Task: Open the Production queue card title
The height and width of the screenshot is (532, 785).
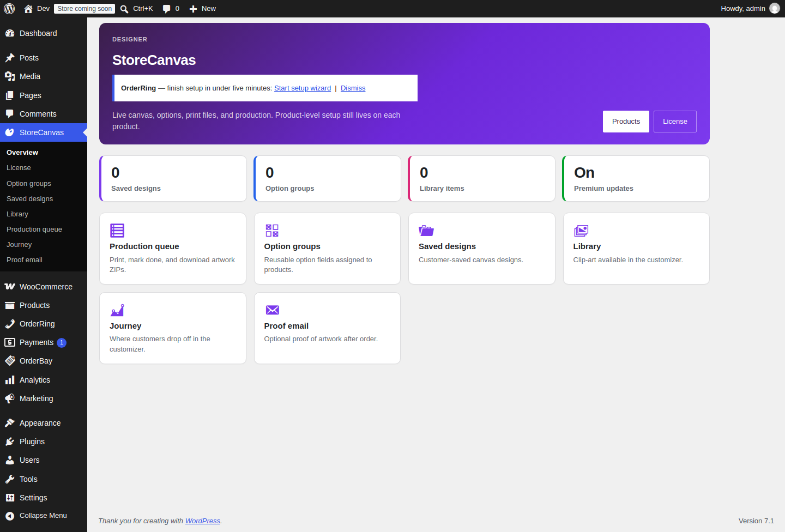Action: click(144, 246)
